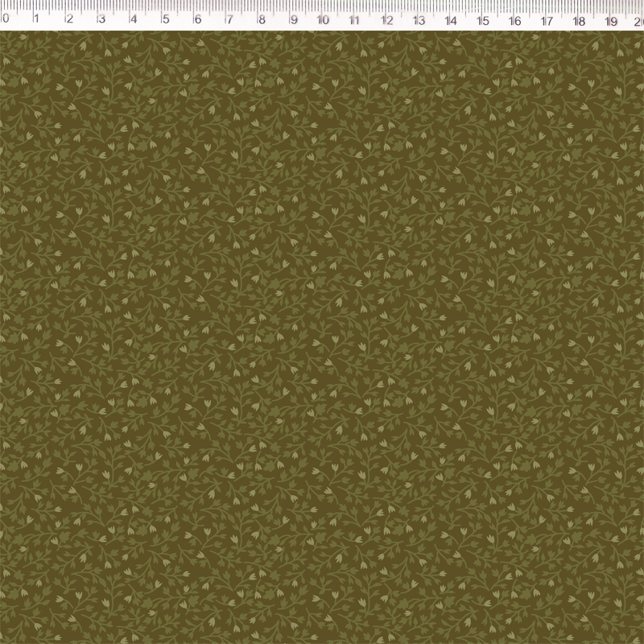The image size is (644, 644).
Task: Select the 9 mark on the ruler
Action: tap(293, 17)
